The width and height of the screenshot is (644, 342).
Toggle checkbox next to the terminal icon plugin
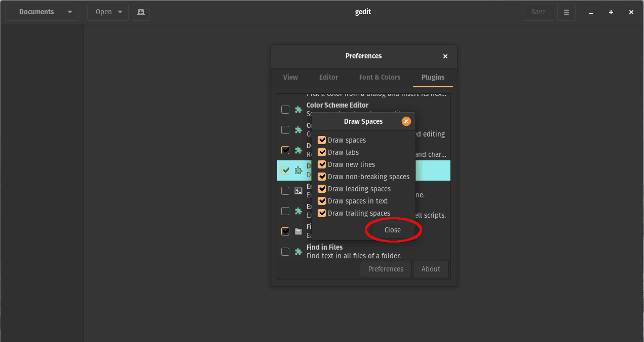click(285, 191)
